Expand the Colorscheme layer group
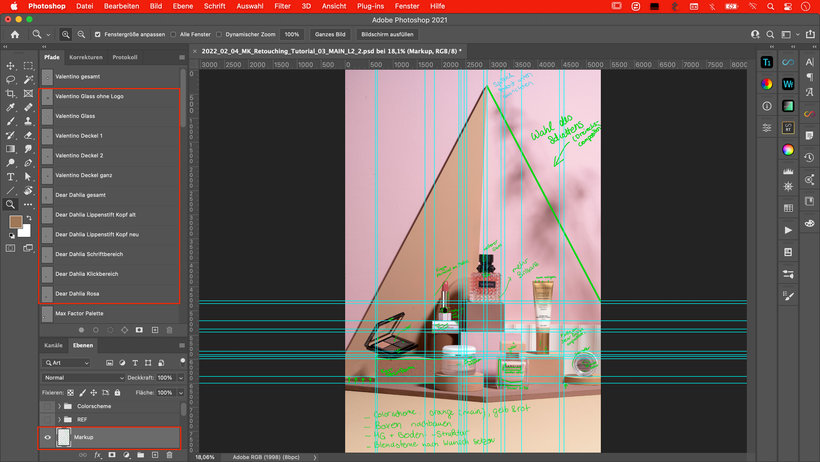The height and width of the screenshot is (462, 820). pyautogui.click(x=59, y=406)
